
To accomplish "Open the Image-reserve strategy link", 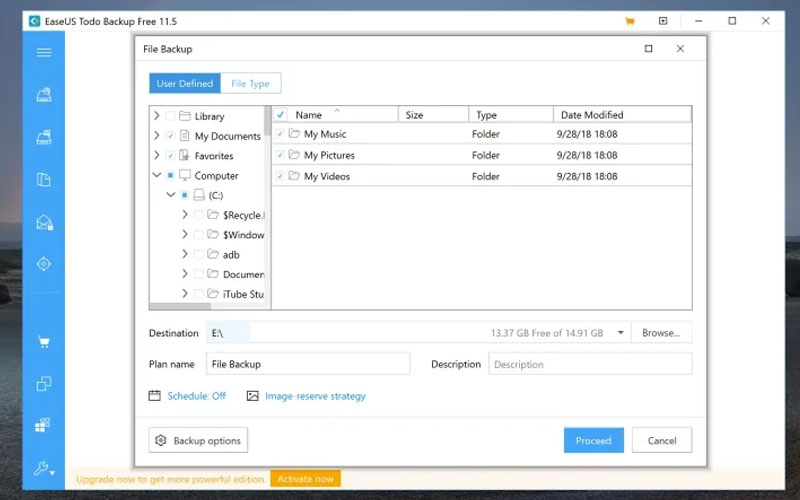I will pyautogui.click(x=315, y=396).
